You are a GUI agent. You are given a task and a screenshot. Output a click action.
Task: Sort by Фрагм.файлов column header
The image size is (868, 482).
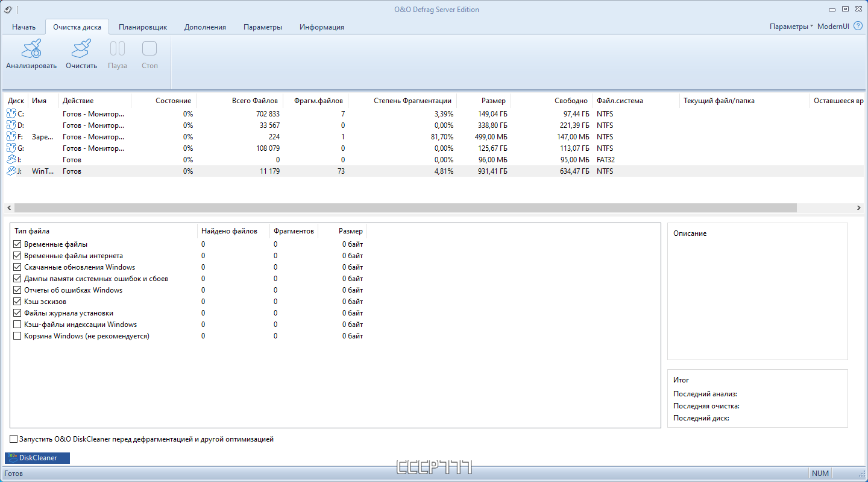(315, 101)
